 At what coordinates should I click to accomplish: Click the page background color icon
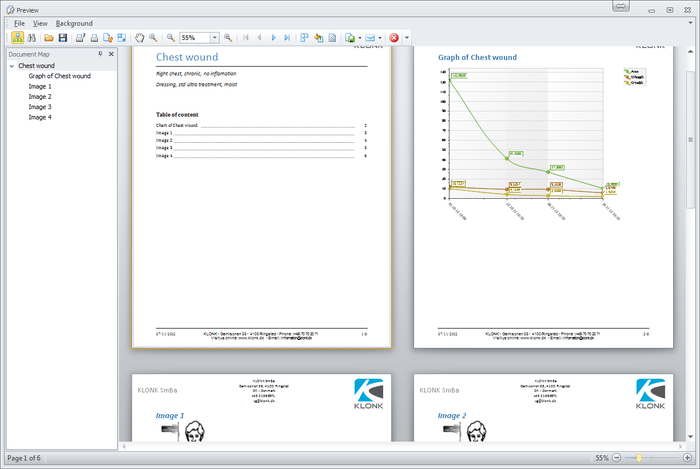click(318, 38)
